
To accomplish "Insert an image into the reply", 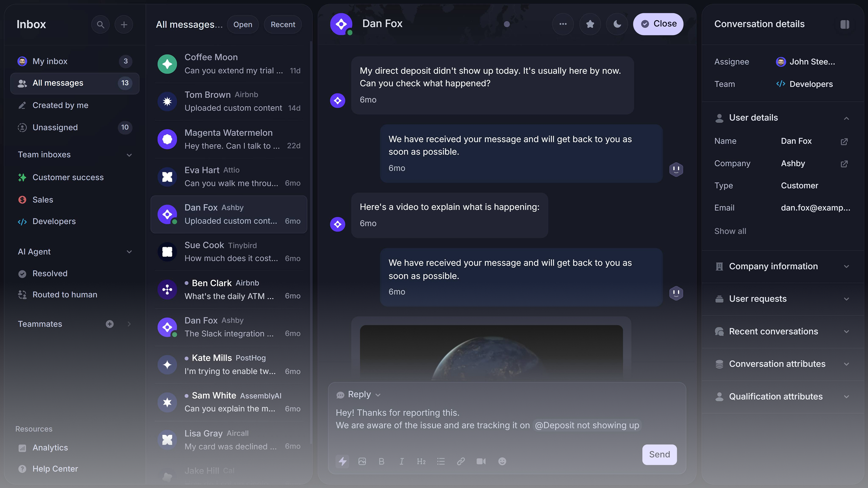I will point(362,461).
